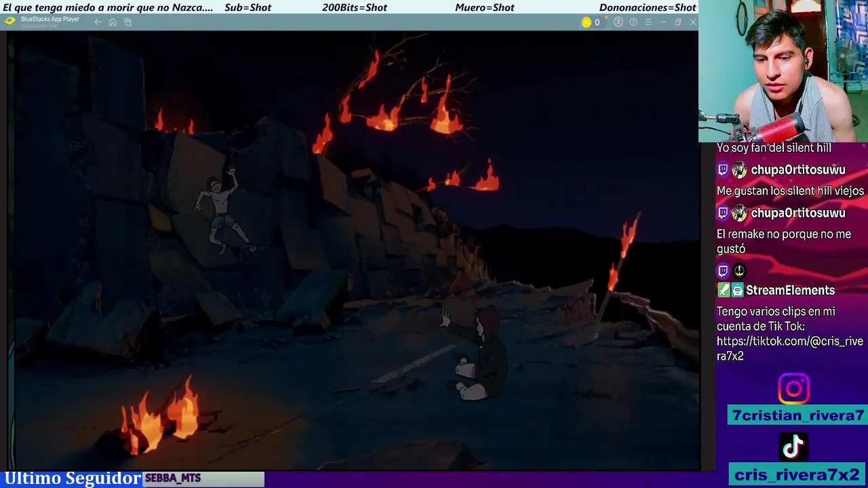The width and height of the screenshot is (868, 488).
Task: Click the message 'El remake no porque no me gustó'
Action: pos(784,241)
